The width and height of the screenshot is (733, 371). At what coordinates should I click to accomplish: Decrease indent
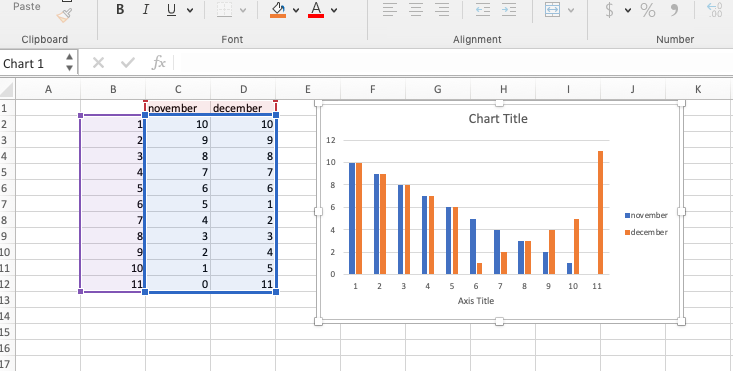point(483,10)
